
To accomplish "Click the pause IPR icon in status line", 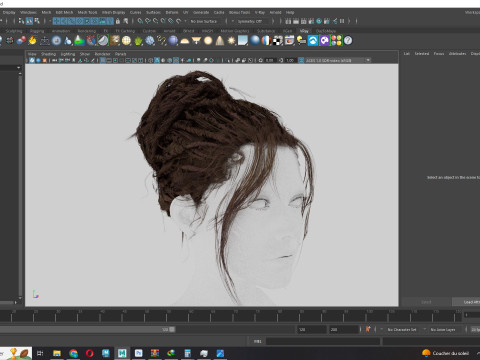I will 342,21.
